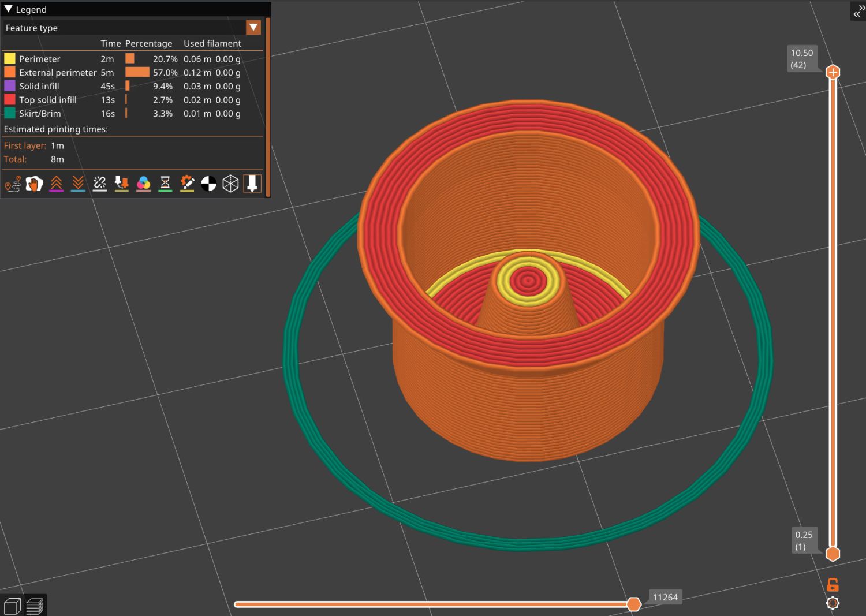Collapse the Legend panel triangle

coord(8,9)
